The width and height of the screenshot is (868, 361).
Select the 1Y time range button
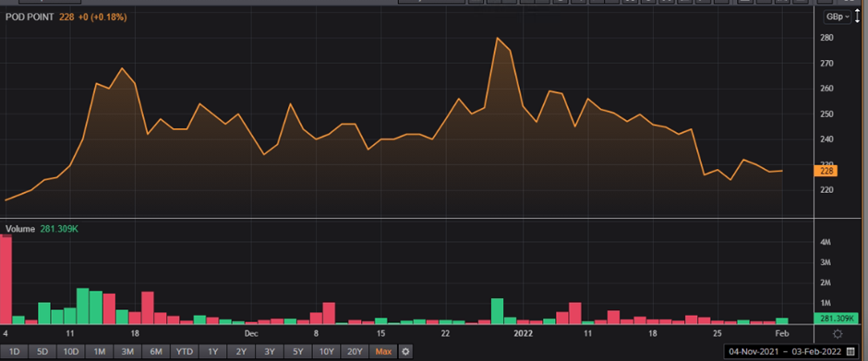[212, 352]
